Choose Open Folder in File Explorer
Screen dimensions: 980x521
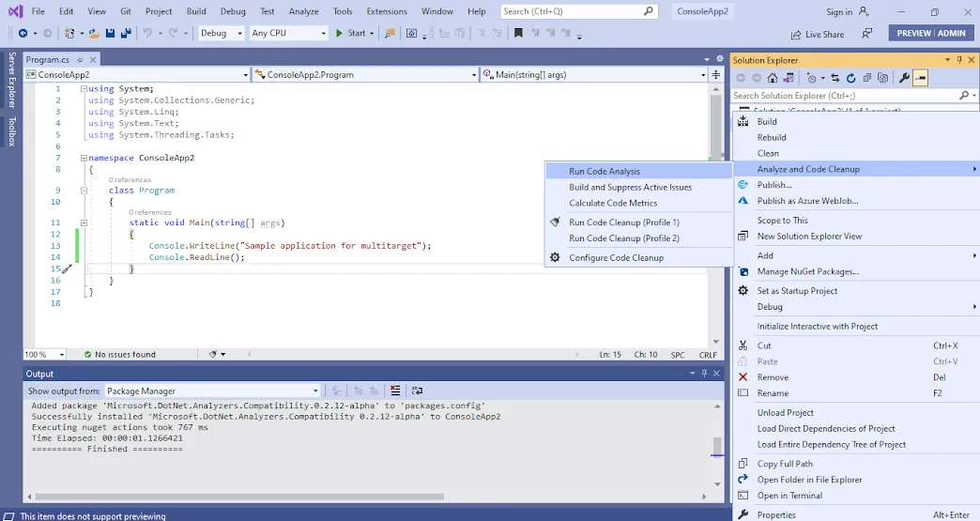pyautogui.click(x=856, y=480)
